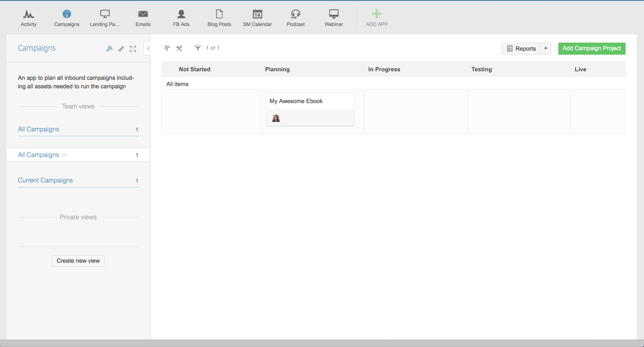Open Campaigns app settings wrench
This screenshot has width=644, height=347.
[121, 49]
